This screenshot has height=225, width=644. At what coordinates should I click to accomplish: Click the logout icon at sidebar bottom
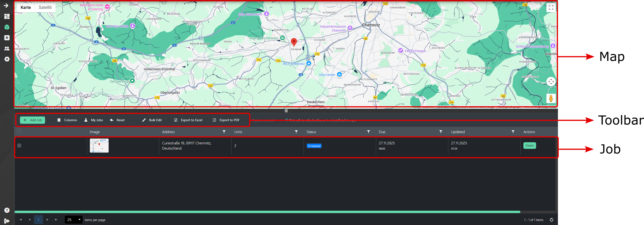click(7, 221)
